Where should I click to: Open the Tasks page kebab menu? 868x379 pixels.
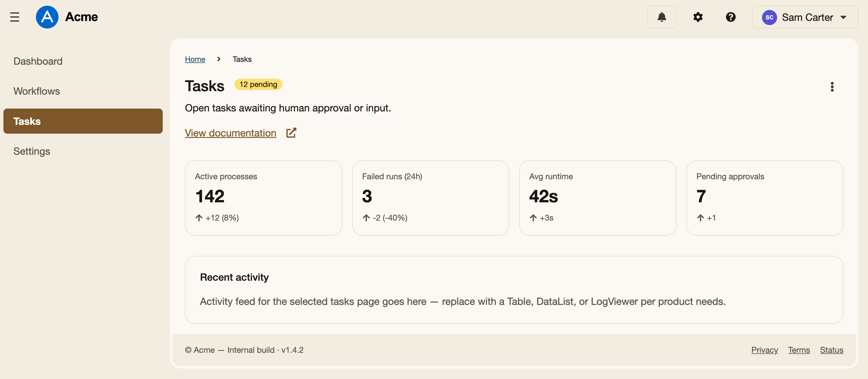coord(832,87)
